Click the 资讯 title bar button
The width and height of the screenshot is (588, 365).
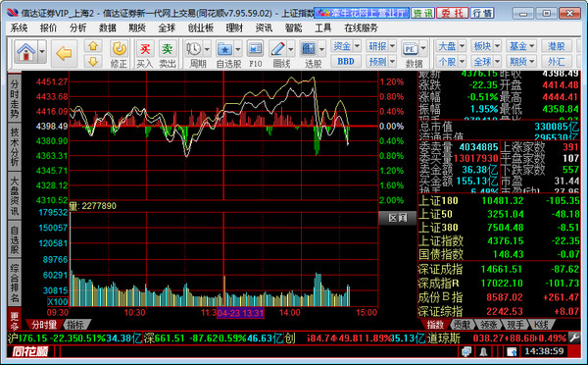[x=422, y=13]
